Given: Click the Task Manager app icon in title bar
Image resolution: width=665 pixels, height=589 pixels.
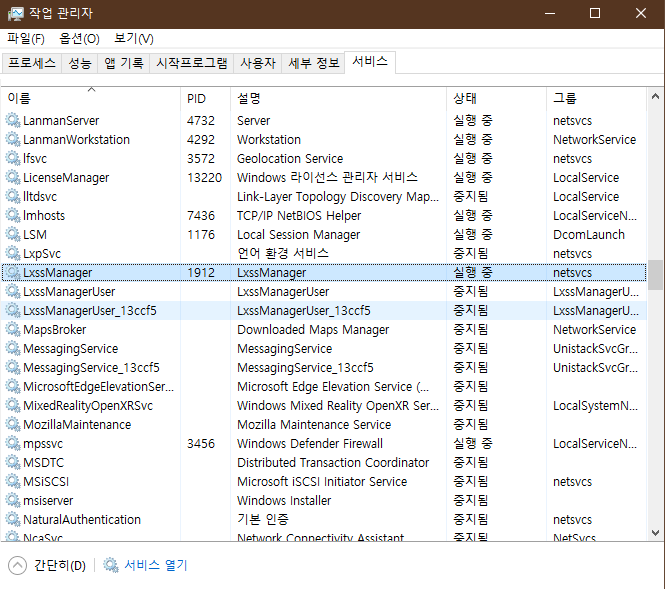Looking at the screenshot, I should (14, 14).
